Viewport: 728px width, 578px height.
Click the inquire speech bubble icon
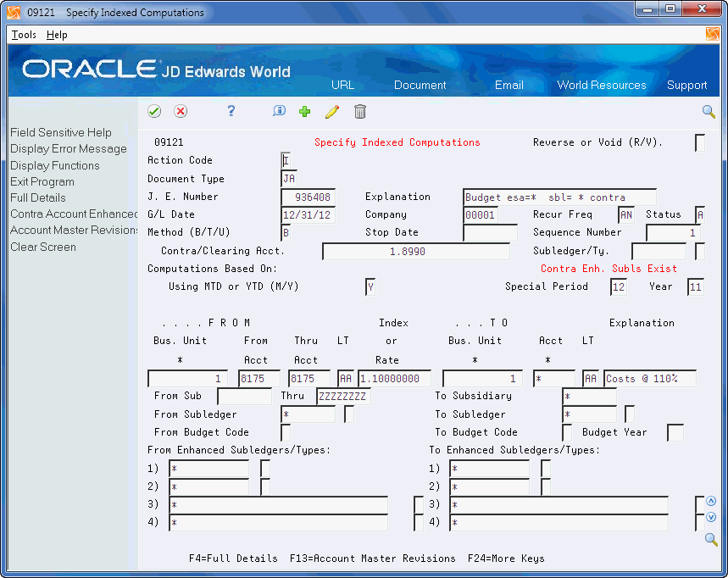pyautogui.click(x=279, y=111)
